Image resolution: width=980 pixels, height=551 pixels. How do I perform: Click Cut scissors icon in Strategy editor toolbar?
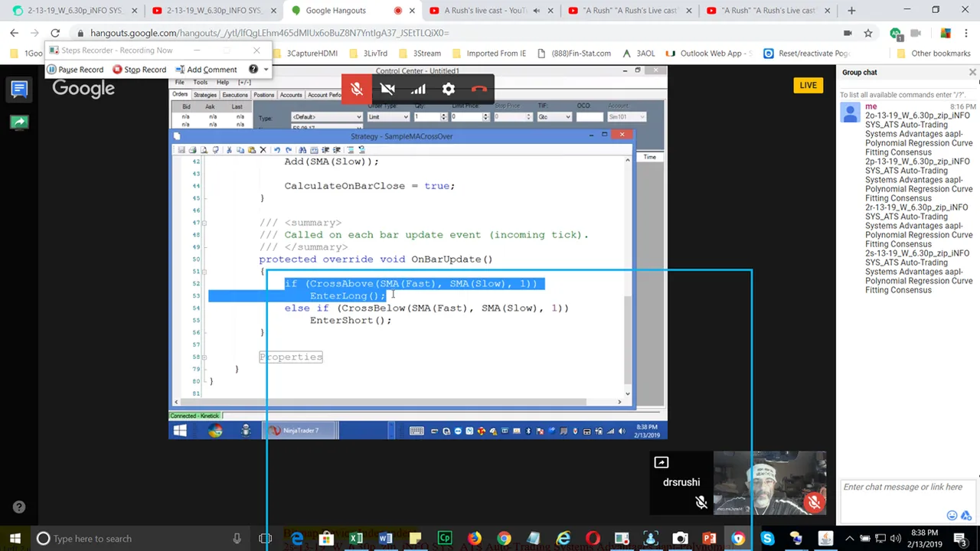[x=227, y=150]
